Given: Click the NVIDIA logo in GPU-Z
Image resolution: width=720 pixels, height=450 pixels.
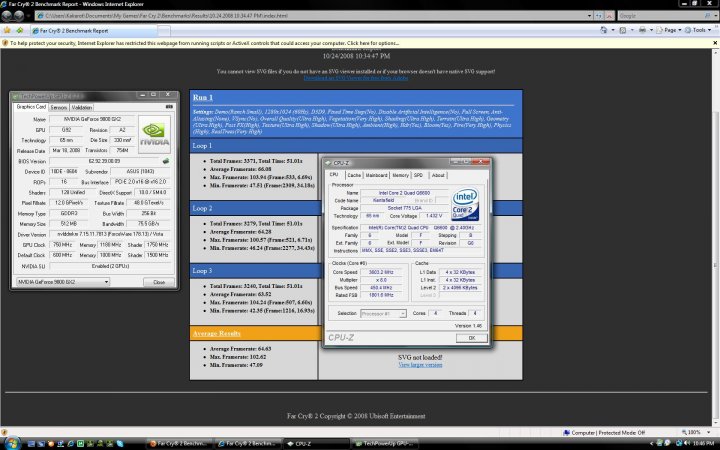Looking at the screenshot, I should pyautogui.click(x=154, y=135).
